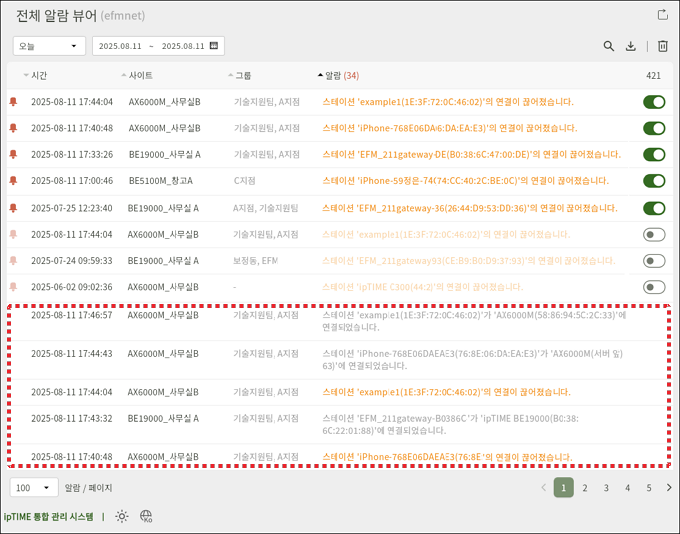The height and width of the screenshot is (534, 680).
Task: Download the alarm list
Action: (x=631, y=46)
